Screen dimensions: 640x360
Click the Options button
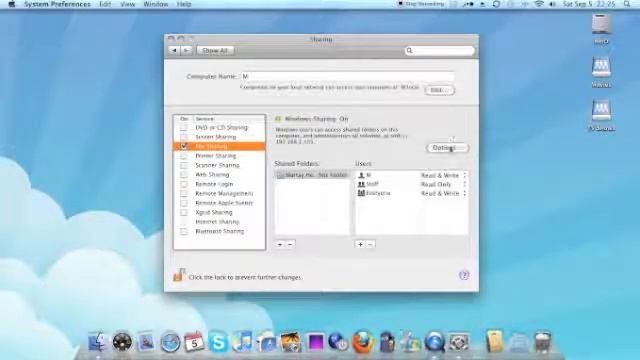(x=447, y=148)
